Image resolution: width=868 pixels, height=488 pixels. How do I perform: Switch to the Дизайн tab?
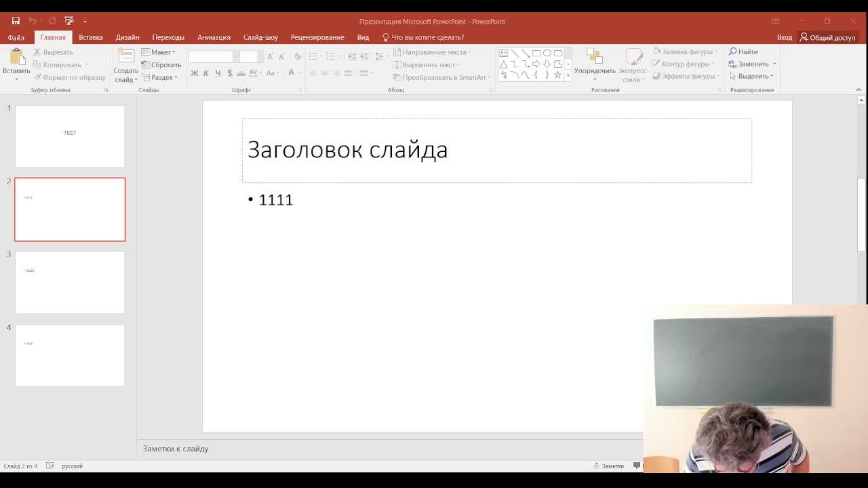tap(127, 37)
